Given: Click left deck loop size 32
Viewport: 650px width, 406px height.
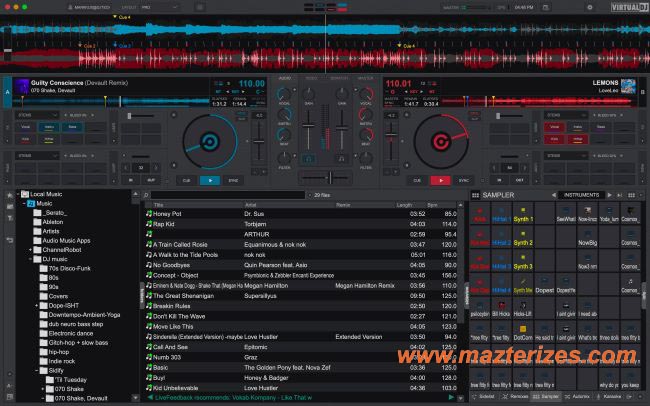Looking at the screenshot, I should point(141,168).
